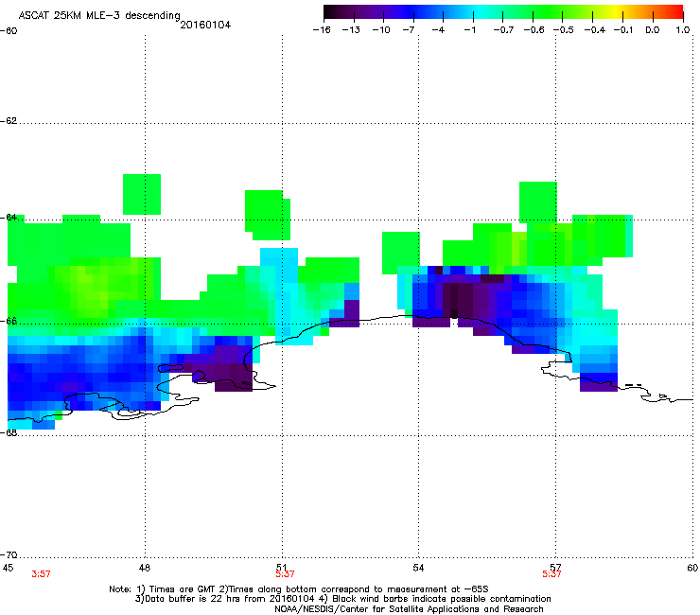This screenshot has height=615, width=700.
Task: Click the red '5:37' time under longitude 51
Action: 285,574
